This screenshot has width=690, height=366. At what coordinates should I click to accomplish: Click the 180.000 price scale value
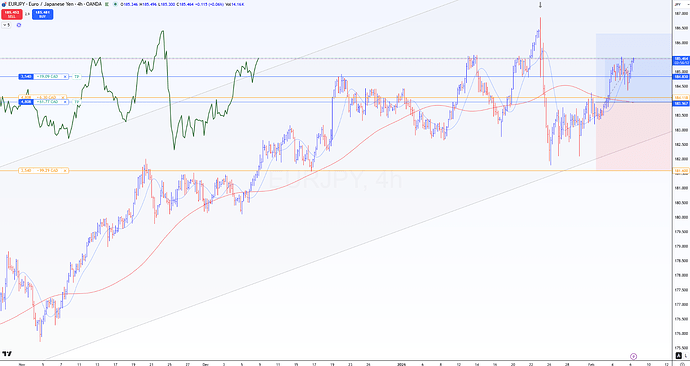[x=680, y=217]
